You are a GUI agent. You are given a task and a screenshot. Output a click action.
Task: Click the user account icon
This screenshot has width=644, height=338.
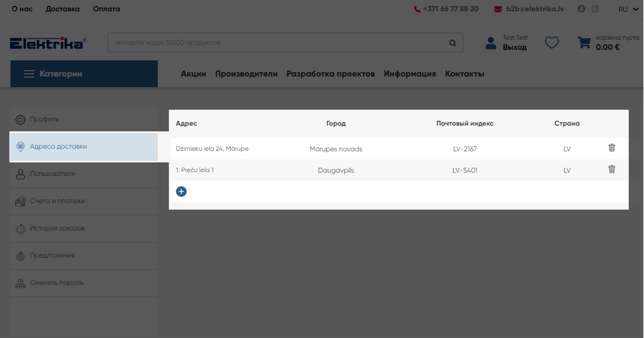click(x=491, y=43)
